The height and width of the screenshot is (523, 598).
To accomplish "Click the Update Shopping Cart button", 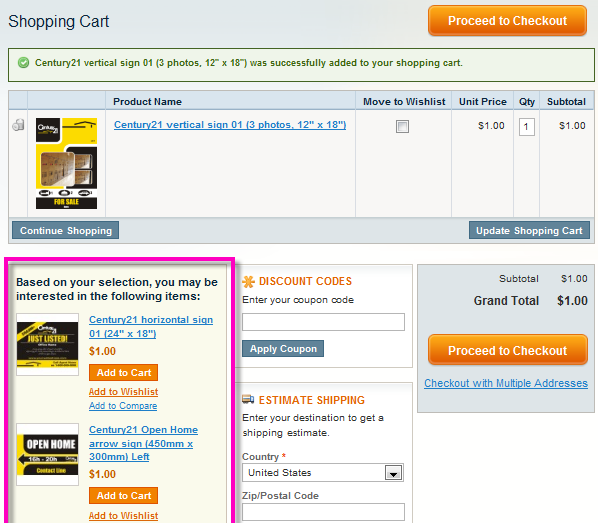I will 529,230.
